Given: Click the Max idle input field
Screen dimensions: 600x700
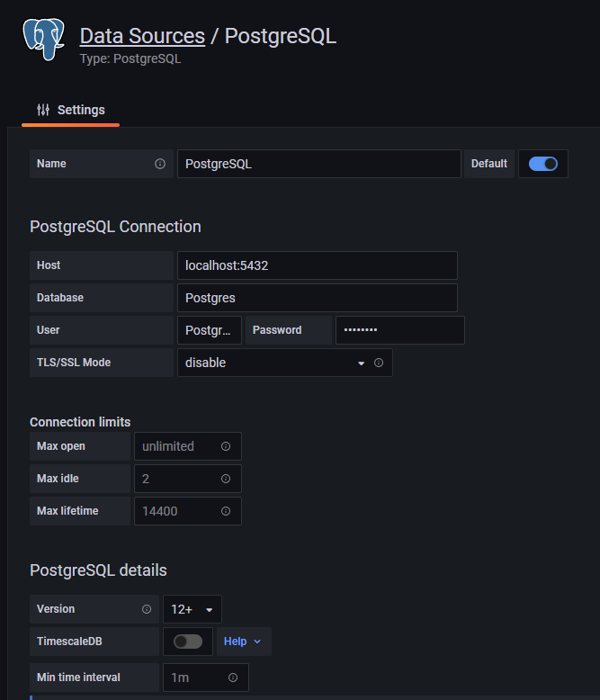Looking at the screenshot, I should 187,479.
